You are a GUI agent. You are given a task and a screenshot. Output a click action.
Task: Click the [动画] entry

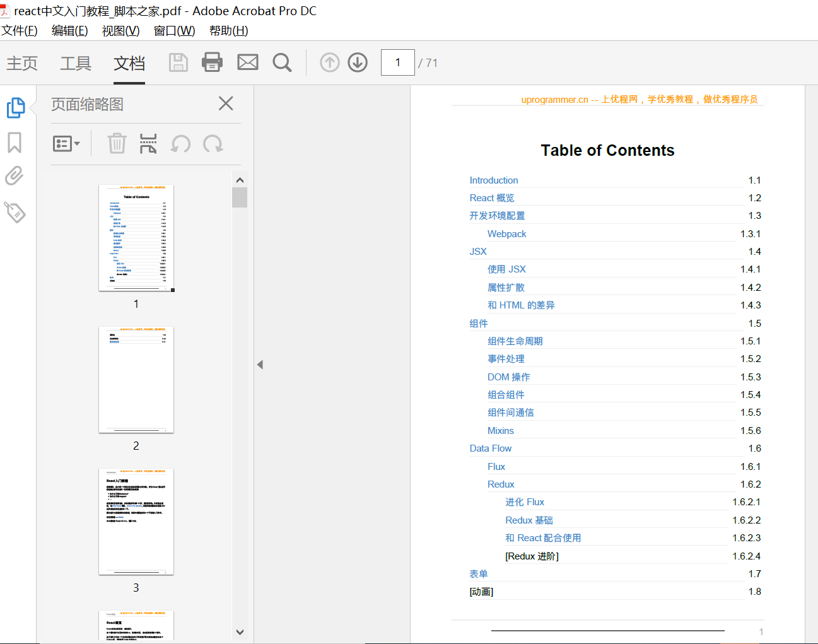[481, 592]
